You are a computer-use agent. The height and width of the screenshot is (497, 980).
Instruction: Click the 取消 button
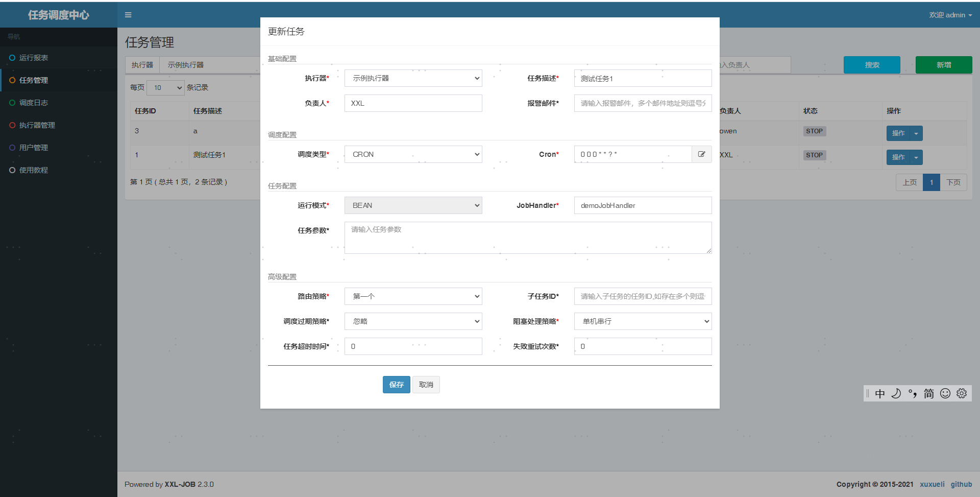click(x=426, y=385)
